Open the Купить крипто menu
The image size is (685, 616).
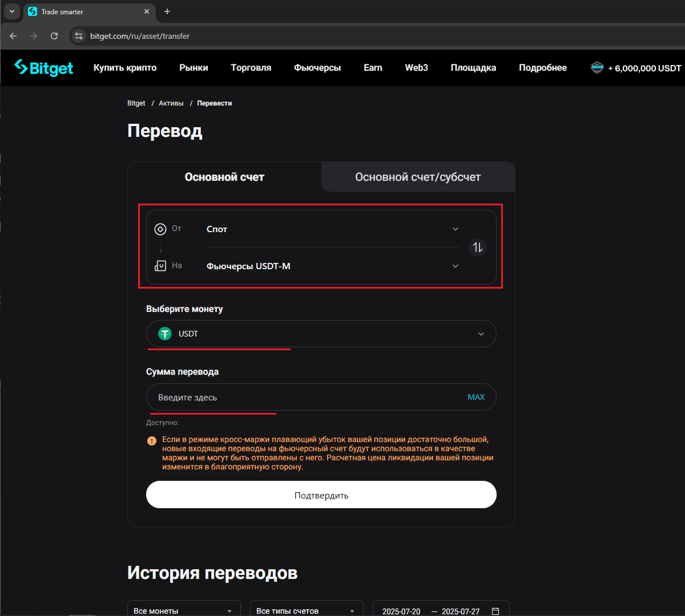coord(125,68)
